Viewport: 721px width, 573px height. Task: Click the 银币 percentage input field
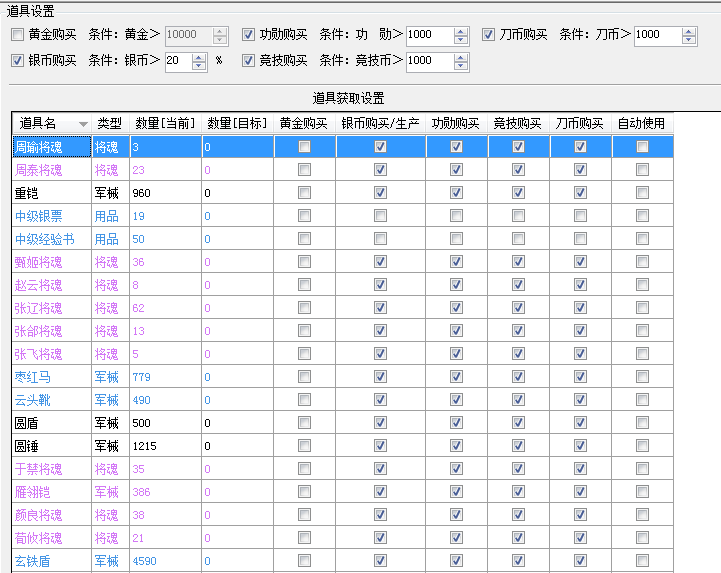(x=178, y=60)
